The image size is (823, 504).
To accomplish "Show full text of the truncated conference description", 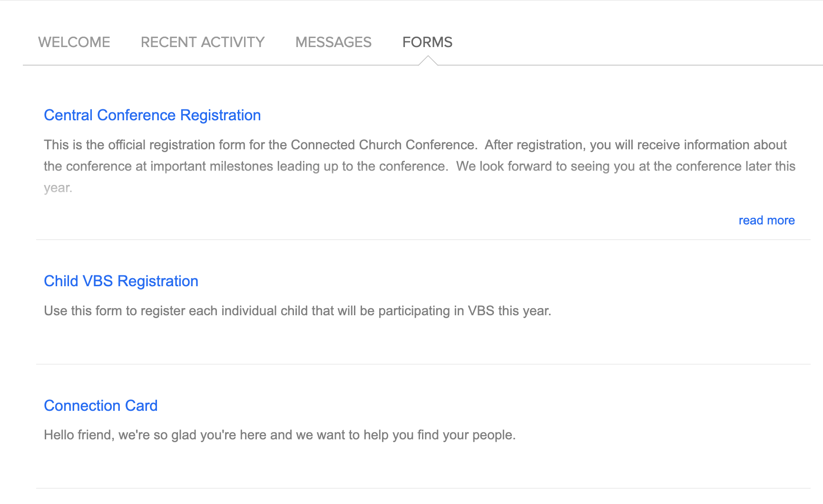I will point(767,220).
